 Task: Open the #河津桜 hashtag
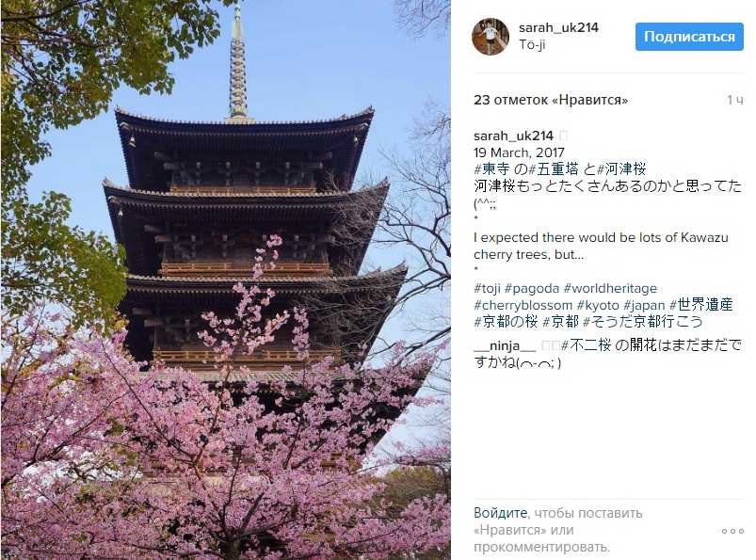(x=621, y=169)
